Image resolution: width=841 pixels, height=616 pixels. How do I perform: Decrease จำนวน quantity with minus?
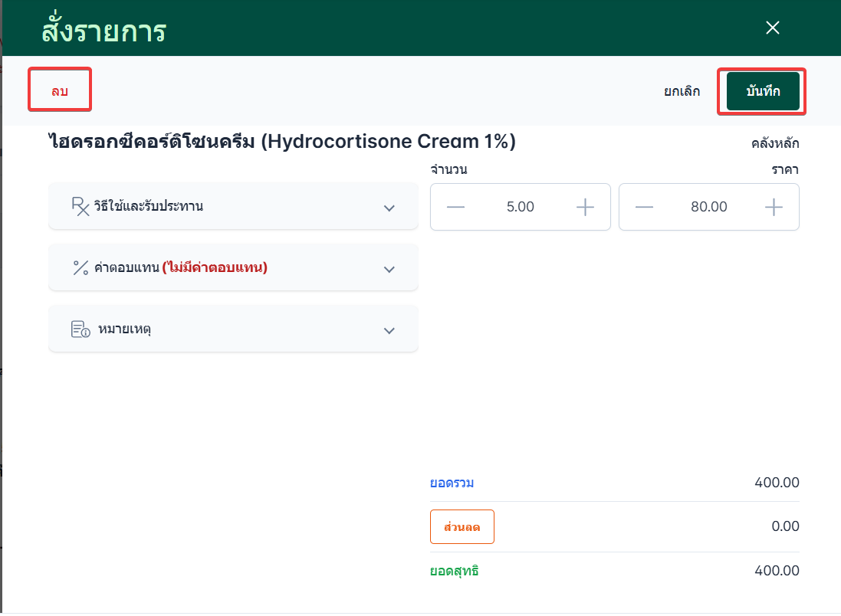coord(455,207)
